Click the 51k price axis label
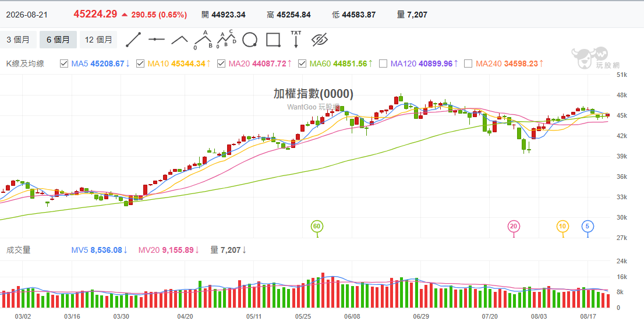The height and width of the screenshot is (321, 644). [x=622, y=75]
